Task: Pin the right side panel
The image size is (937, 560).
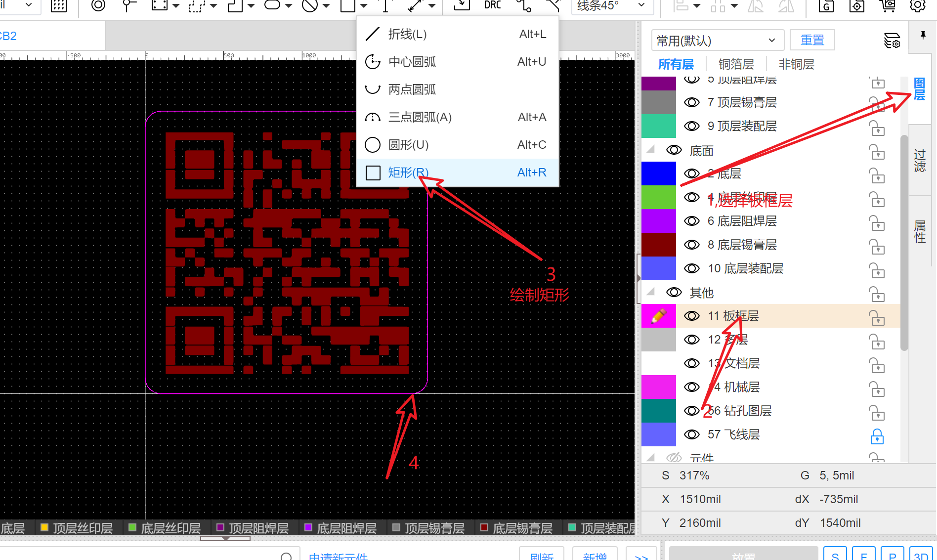Action: (923, 35)
